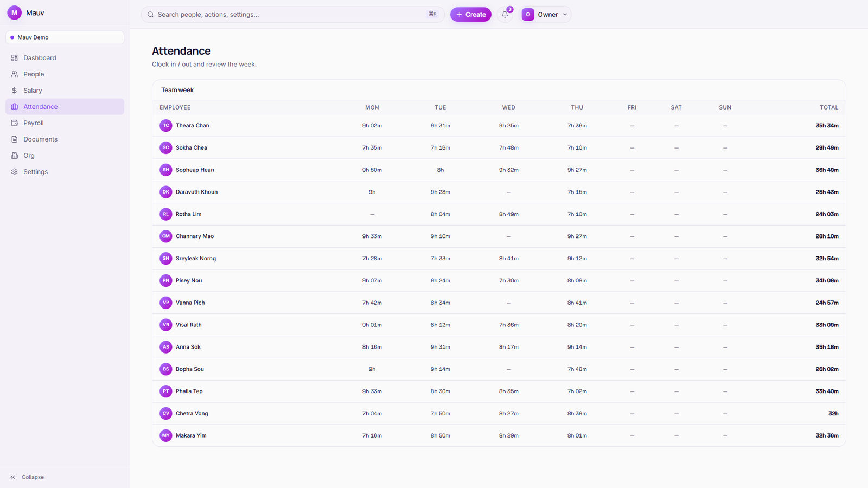The height and width of the screenshot is (488, 868).
Task: Click the search magnifier icon
Action: (x=151, y=15)
